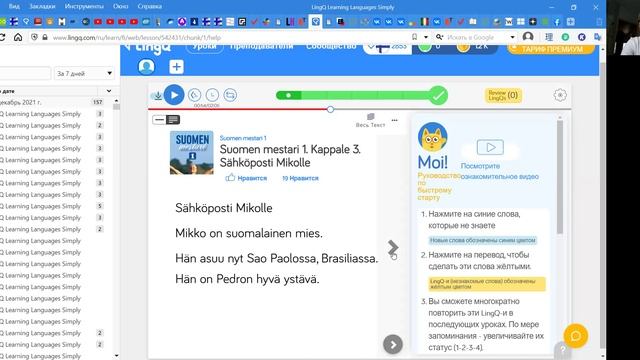The width and height of the screenshot is (640, 360).
Task: Play the introductory video icon
Action: click(x=490, y=147)
